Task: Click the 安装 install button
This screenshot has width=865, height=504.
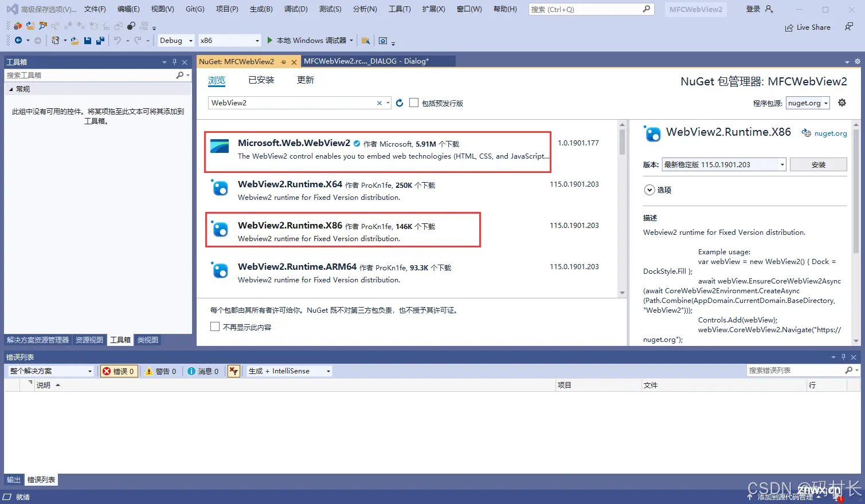Action: [x=818, y=164]
